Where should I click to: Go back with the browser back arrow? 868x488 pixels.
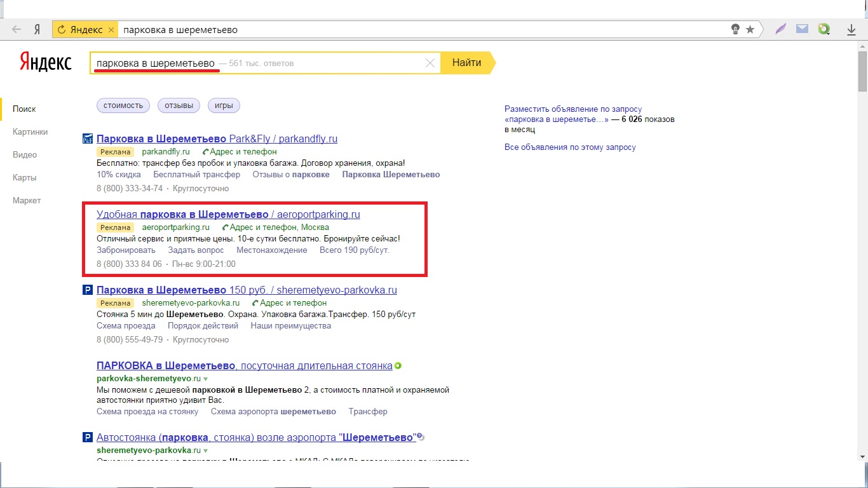point(17,29)
